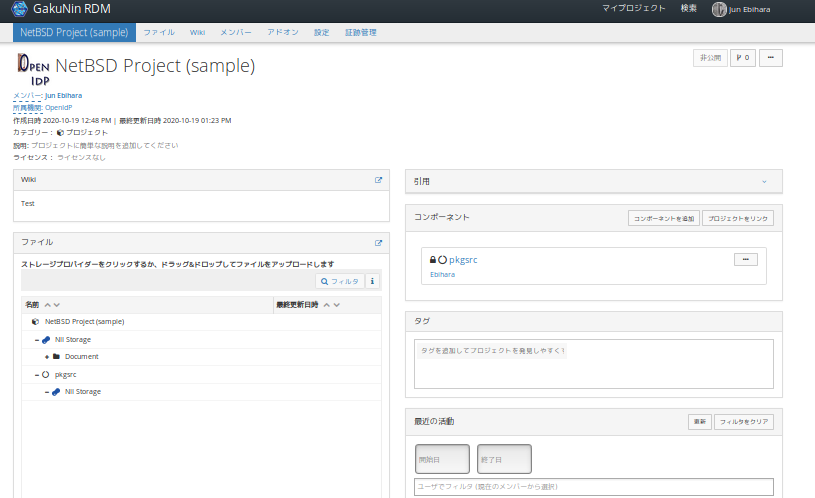This screenshot has height=498, width=815.
Task: Click the project description placeholder text
Action: 104,146
